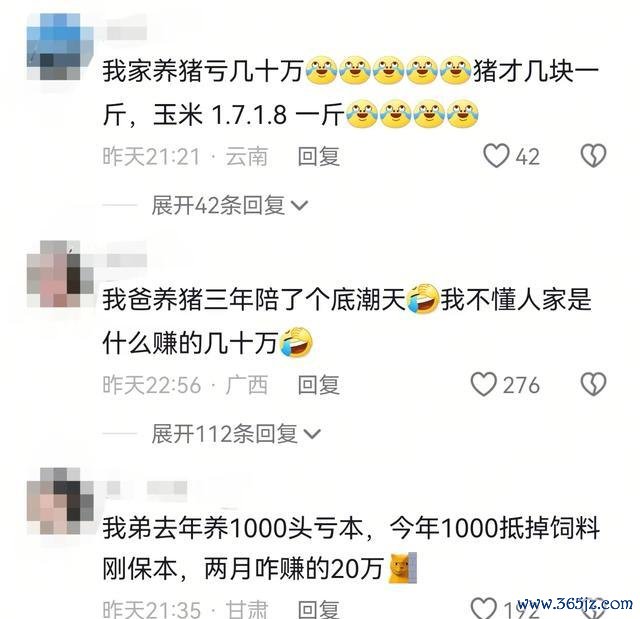Like the Yunnan comment with 42 likes
The height and width of the screenshot is (619, 640).
[x=496, y=156]
